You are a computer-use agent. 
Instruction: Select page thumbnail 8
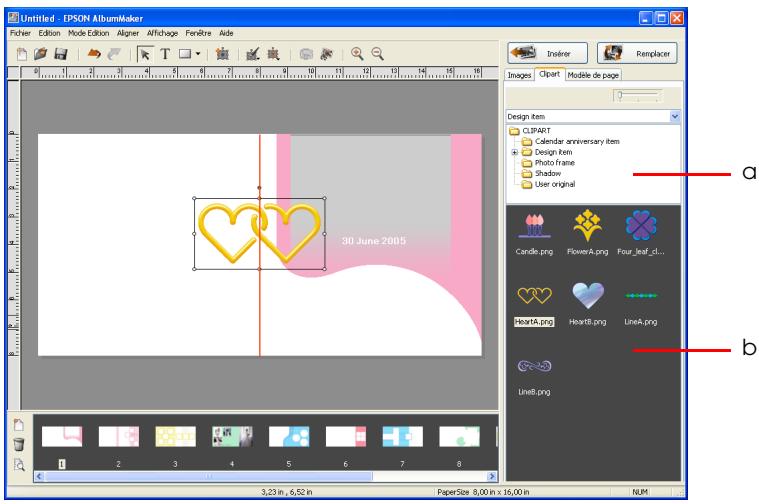pos(459,436)
